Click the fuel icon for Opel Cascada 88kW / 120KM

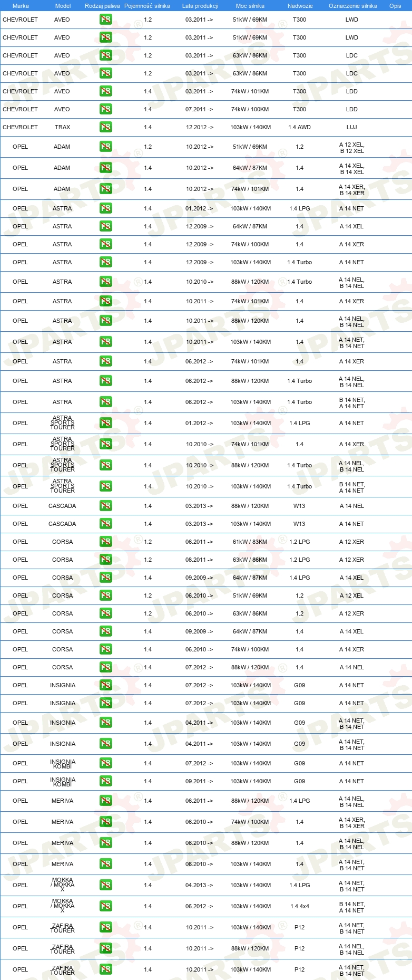tap(106, 506)
